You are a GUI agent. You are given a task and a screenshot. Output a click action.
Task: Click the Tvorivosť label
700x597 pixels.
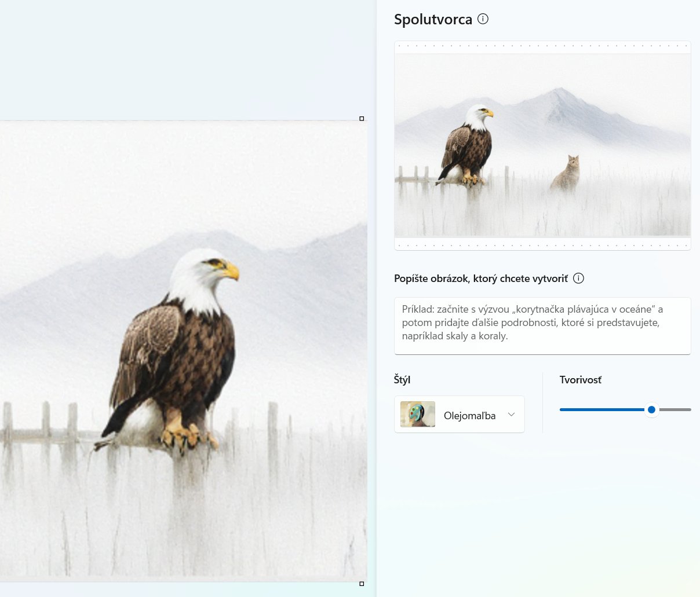[x=580, y=380]
